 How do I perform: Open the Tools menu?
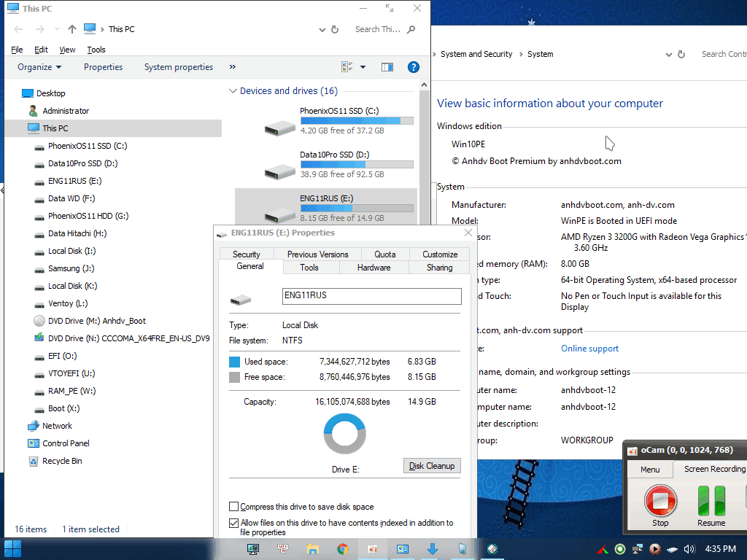coord(96,50)
